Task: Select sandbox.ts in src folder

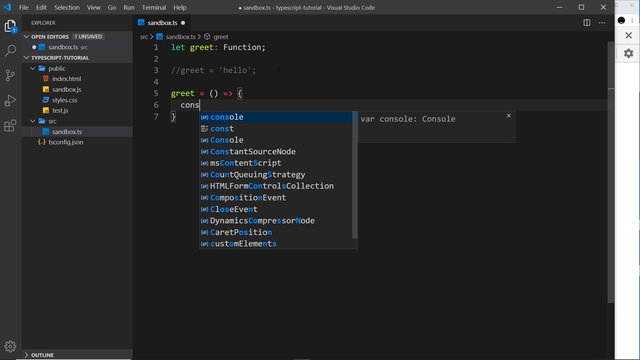Action: (x=78, y=132)
